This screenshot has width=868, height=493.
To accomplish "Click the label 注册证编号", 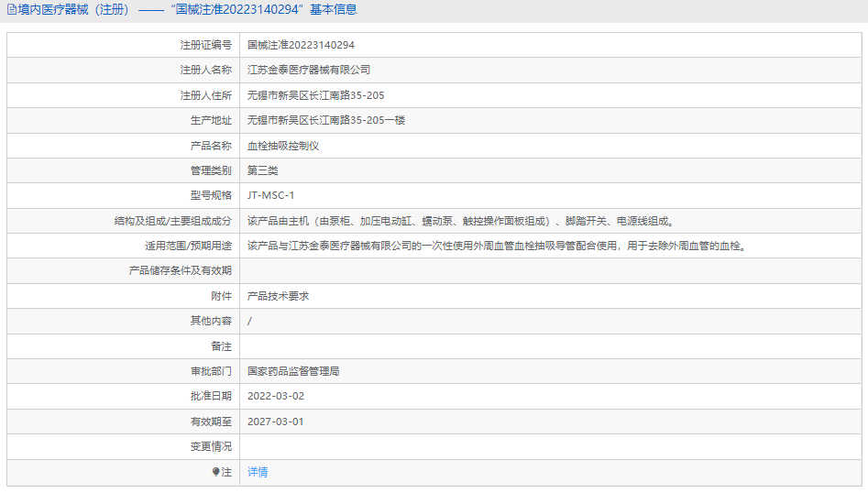I will pyautogui.click(x=206, y=45).
